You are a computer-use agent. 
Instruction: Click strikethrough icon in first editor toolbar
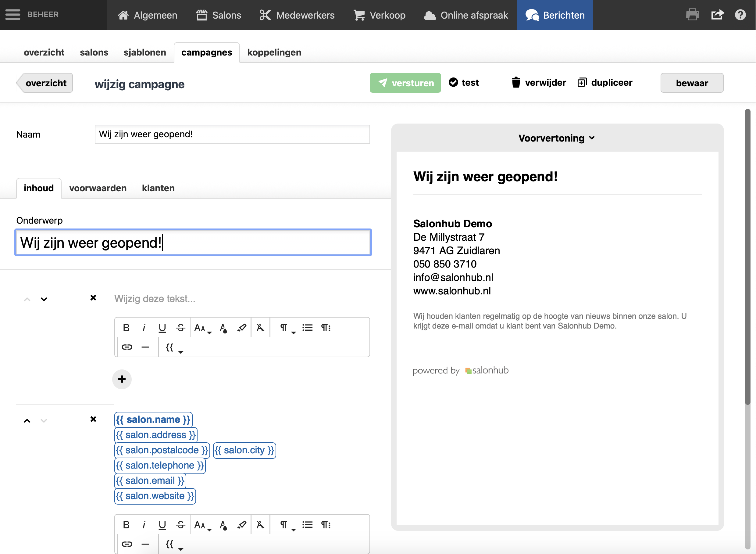(181, 328)
